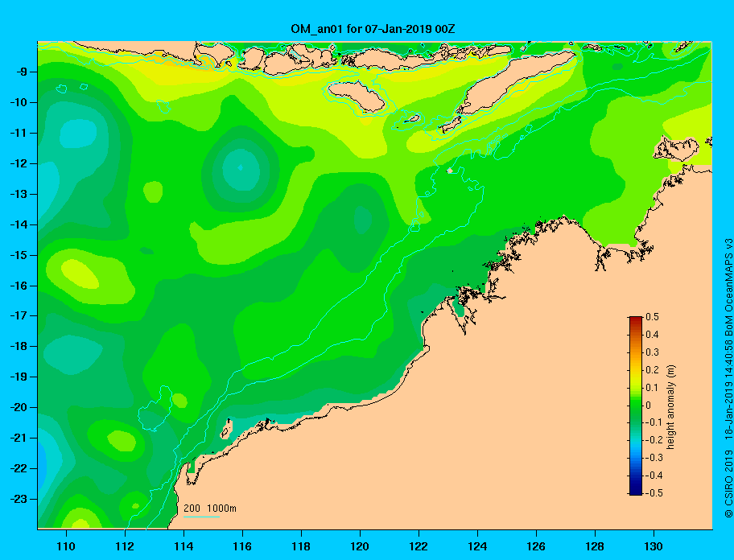Click the longitude axis label '124'
Screen dimensions: 734x560
tap(477, 546)
